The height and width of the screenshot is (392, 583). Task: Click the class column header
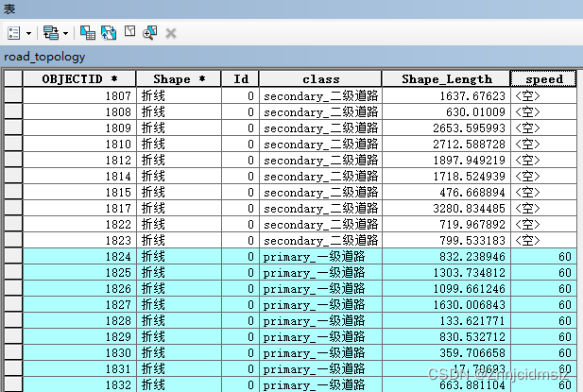[x=320, y=78]
